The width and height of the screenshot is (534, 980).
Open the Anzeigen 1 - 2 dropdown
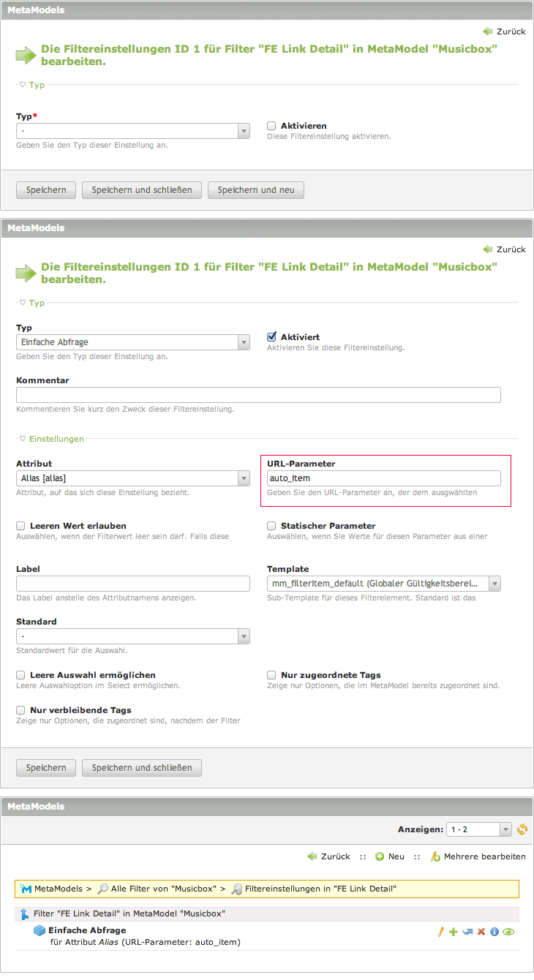pyautogui.click(x=478, y=829)
